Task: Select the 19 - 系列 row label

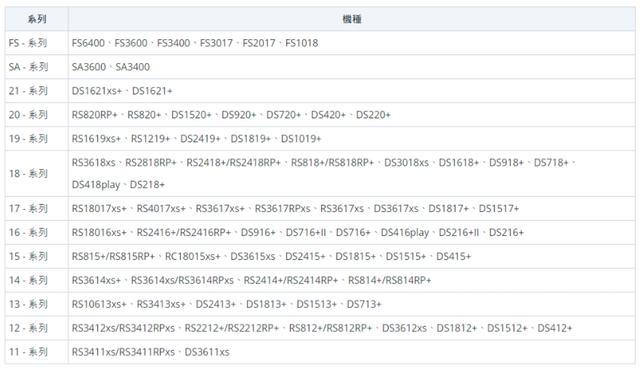Action: click(28, 138)
